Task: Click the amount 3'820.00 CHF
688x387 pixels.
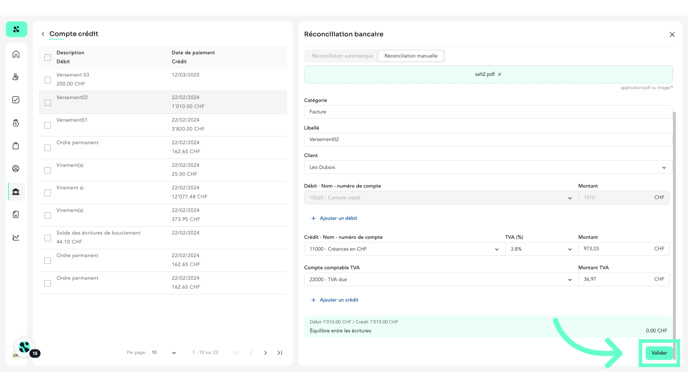Action: coord(188,129)
